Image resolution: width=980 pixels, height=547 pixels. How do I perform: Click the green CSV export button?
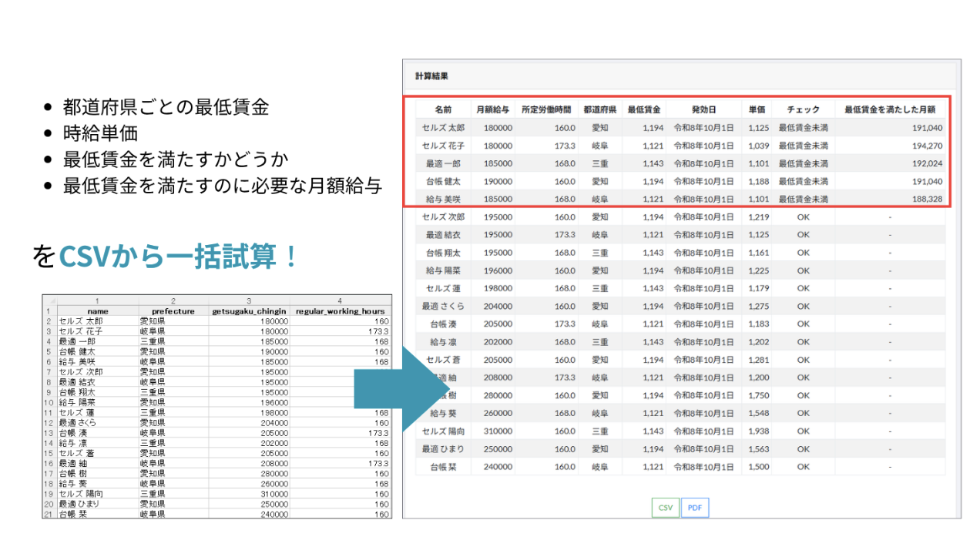pyautogui.click(x=666, y=508)
